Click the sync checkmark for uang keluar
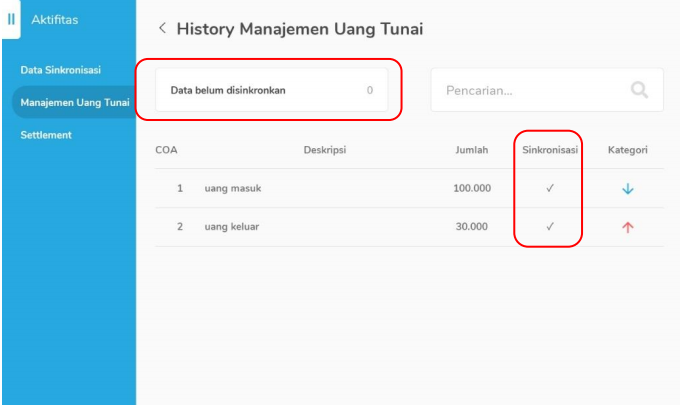 point(550,227)
